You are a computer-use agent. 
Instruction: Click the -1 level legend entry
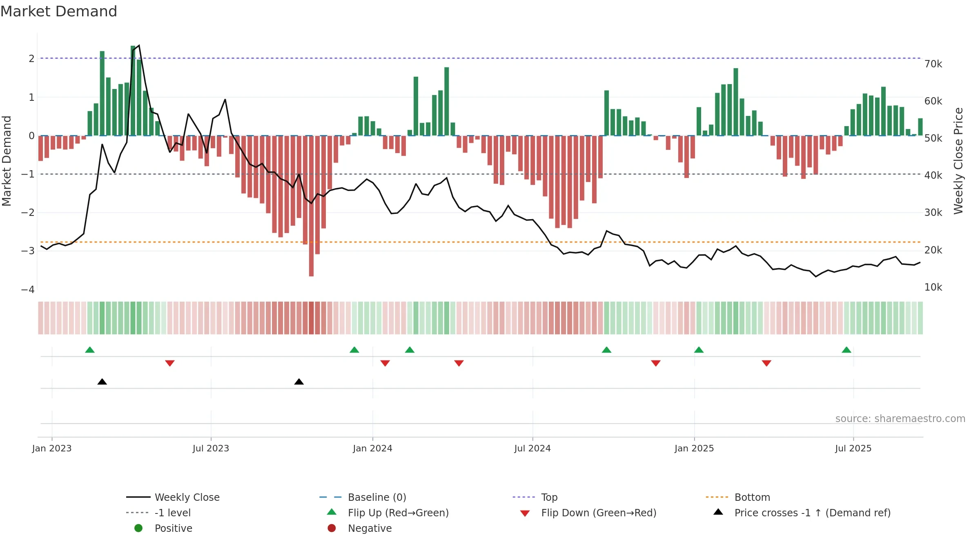(x=158, y=513)
